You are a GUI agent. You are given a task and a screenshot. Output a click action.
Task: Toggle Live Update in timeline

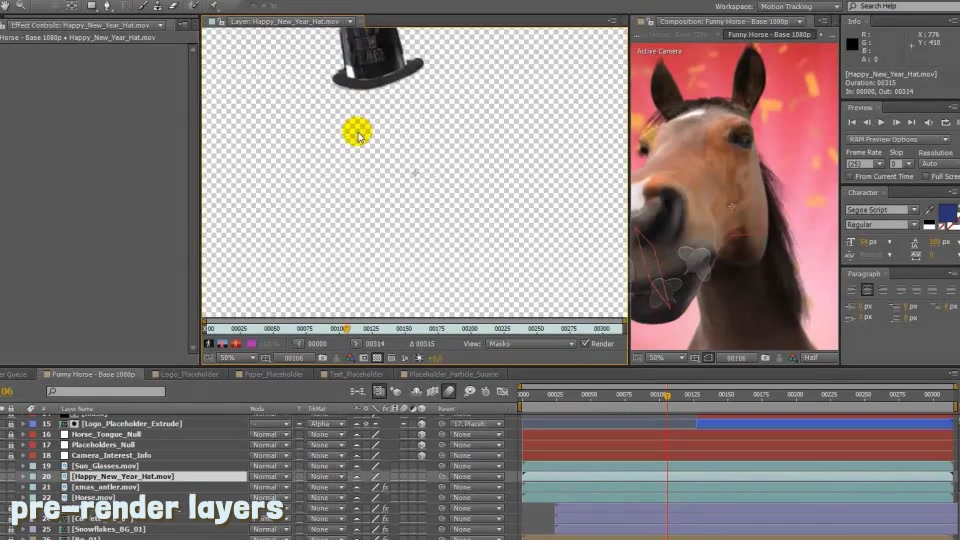(x=379, y=391)
